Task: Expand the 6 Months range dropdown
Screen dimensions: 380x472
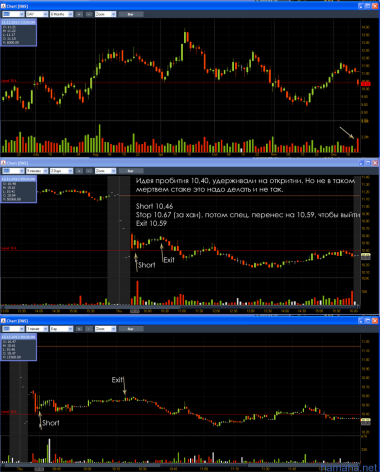Action: point(61,14)
